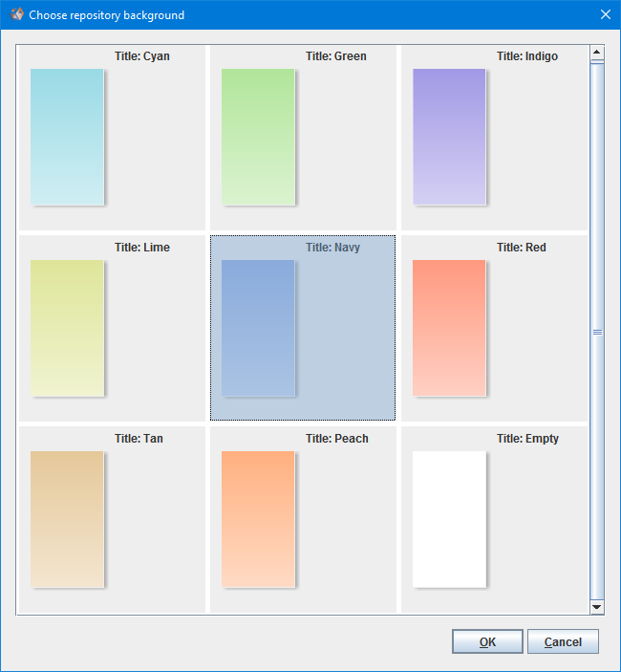Image resolution: width=621 pixels, height=672 pixels.
Task: Click the 'Title: Cyan' label
Action: [x=142, y=56]
